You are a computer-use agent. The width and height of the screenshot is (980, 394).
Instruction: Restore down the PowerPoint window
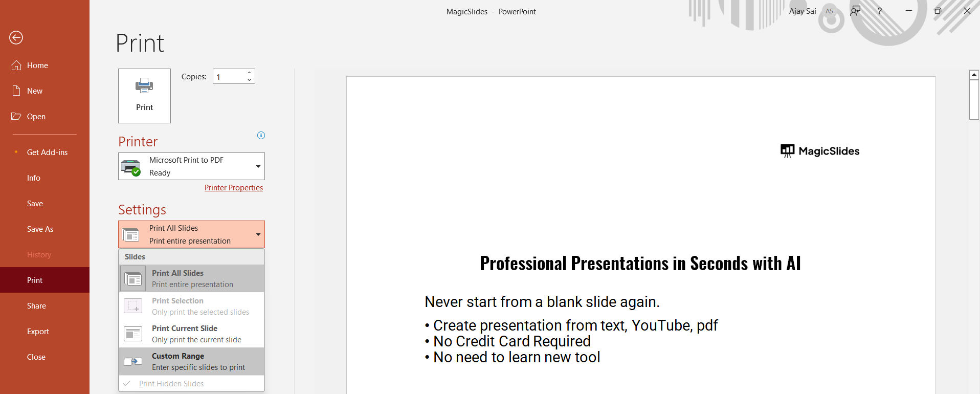(x=938, y=11)
